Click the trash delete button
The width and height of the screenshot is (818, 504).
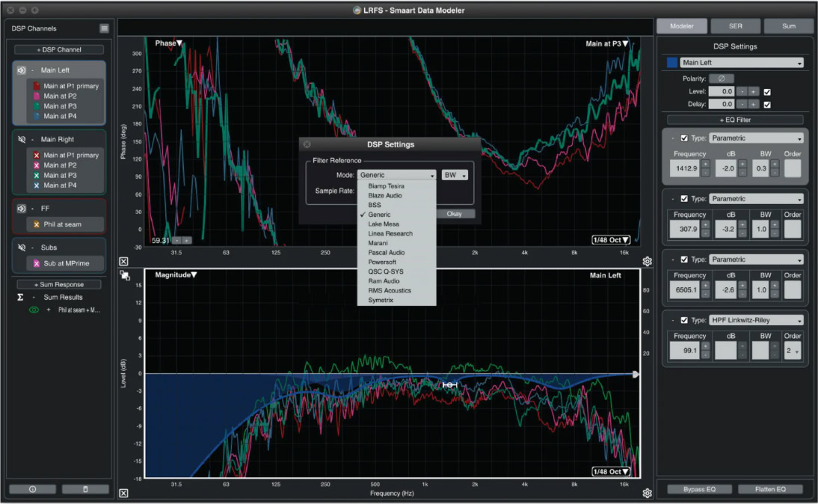pyautogui.click(x=85, y=489)
